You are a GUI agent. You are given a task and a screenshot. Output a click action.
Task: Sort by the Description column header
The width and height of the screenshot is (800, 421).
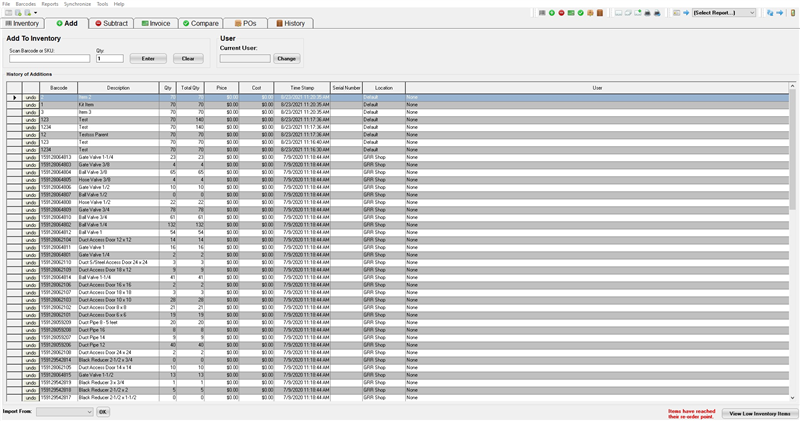(x=118, y=88)
